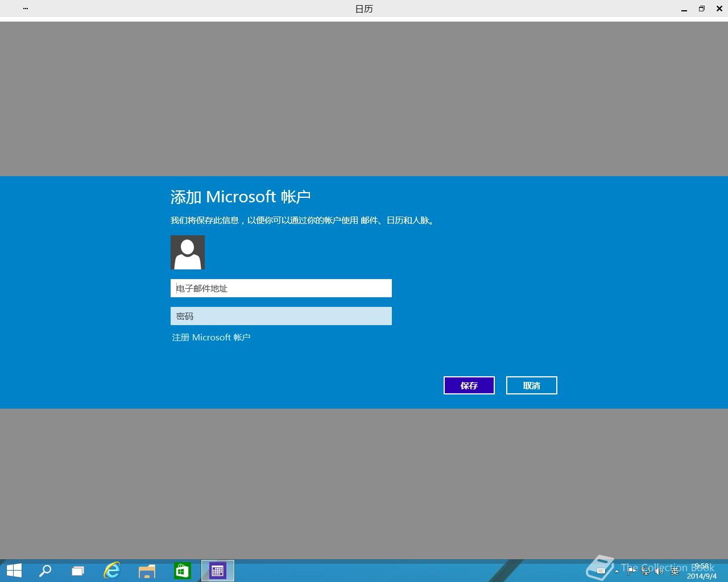This screenshot has height=582, width=728.
Task: Expand hidden system tray icons
Action: click(x=617, y=571)
